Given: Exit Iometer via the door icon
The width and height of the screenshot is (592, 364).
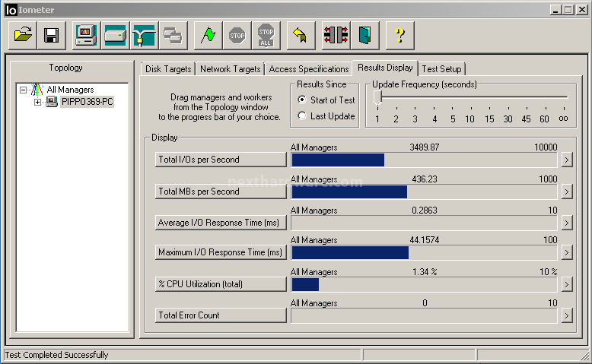Looking at the screenshot, I should point(364,36).
